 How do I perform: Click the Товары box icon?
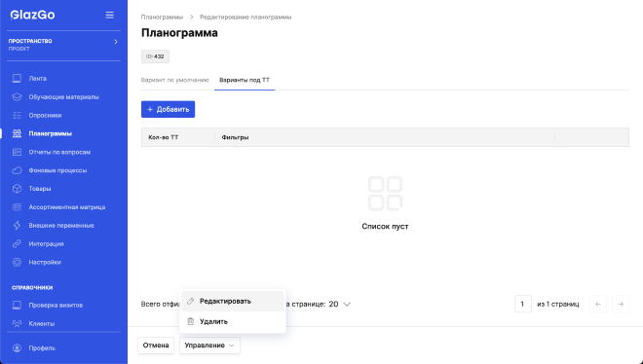17,189
